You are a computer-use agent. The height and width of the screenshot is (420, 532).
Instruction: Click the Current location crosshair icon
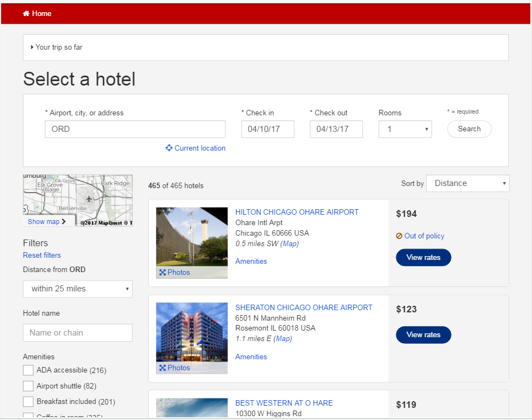(169, 148)
